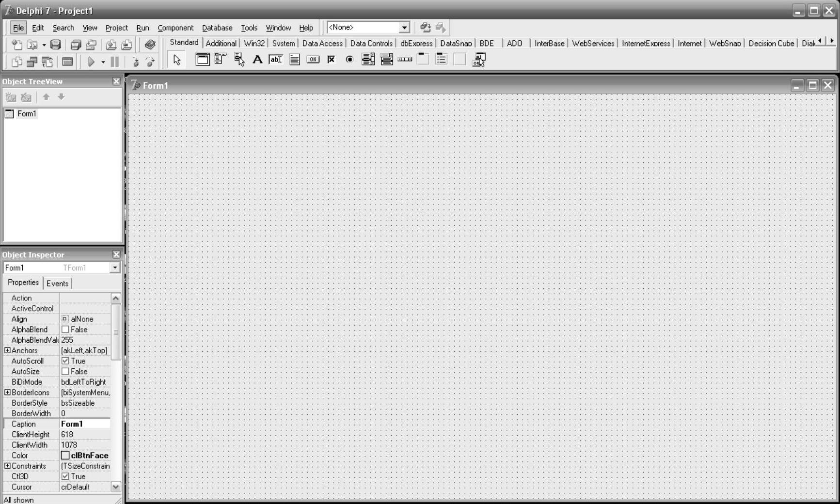The width and height of the screenshot is (840, 504).
Task: Toggle the AutoSize checkbox
Action: point(65,372)
